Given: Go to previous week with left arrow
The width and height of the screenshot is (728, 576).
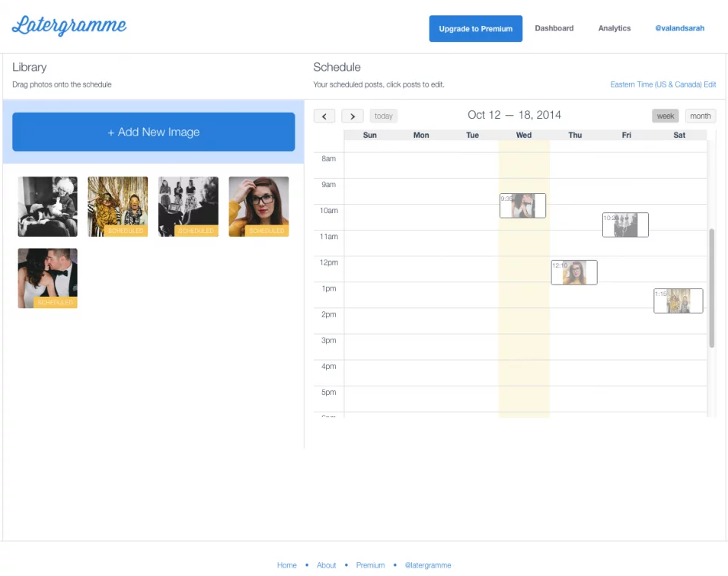Looking at the screenshot, I should (x=324, y=116).
